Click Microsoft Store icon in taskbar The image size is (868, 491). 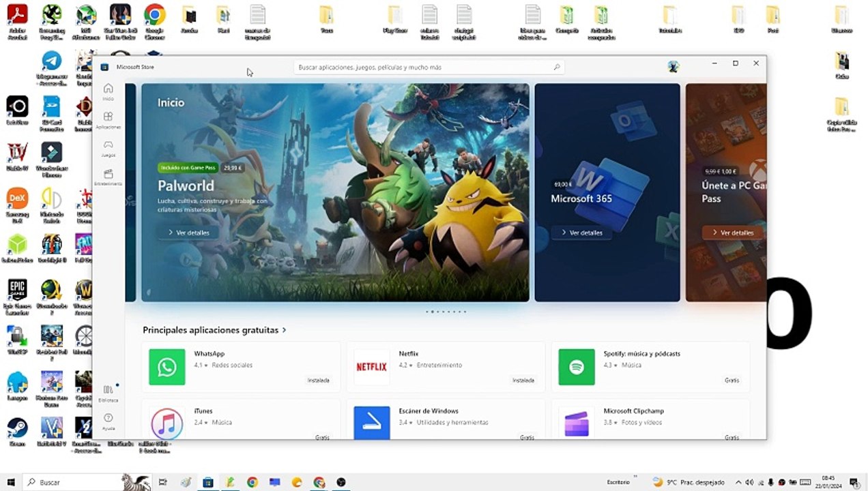click(x=208, y=482)
